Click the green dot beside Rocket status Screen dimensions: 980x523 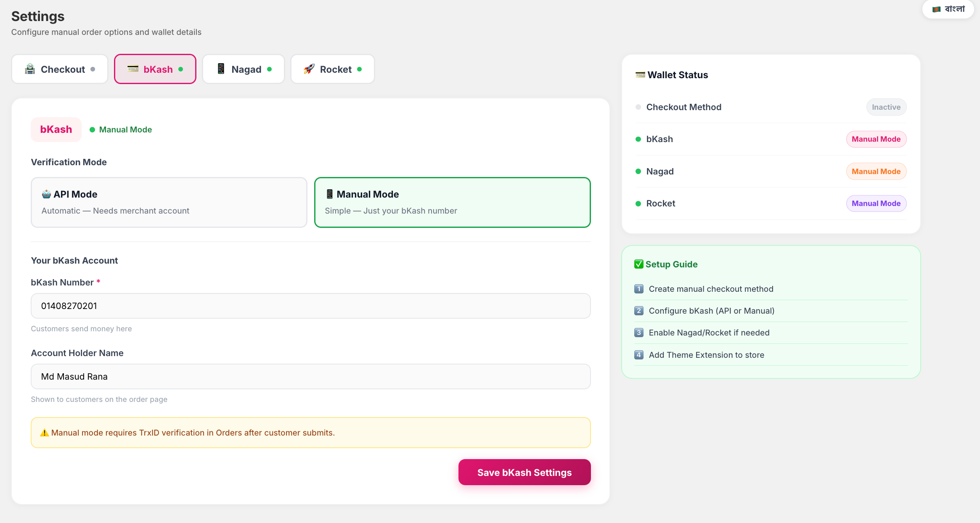coord(638,203)
